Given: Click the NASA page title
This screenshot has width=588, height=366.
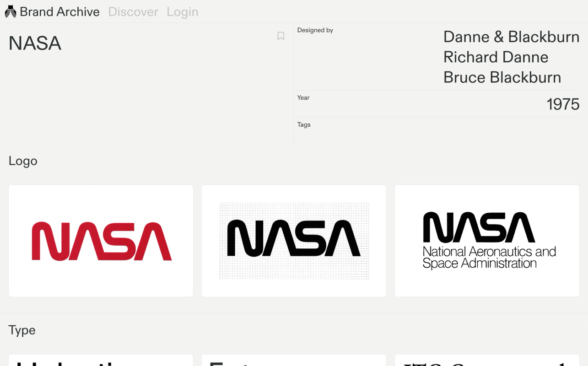Looking at the screenshot, I should tap(35, 43).
